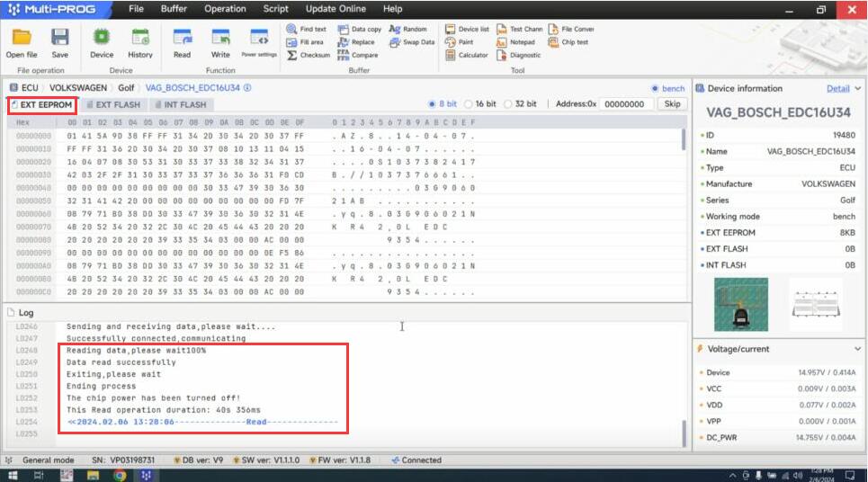
Task: Open the Detail link in Device information
Action: coord(837,88)
